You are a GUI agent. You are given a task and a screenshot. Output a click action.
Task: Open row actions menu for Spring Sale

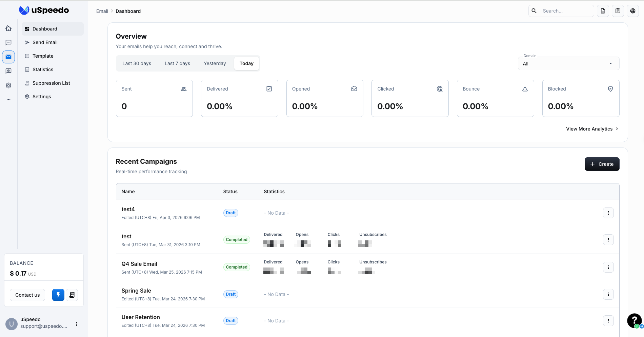coord(608,294)
